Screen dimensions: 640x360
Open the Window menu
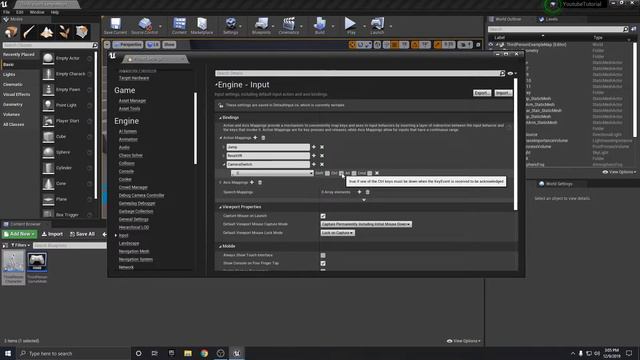[x=37, y=12]
